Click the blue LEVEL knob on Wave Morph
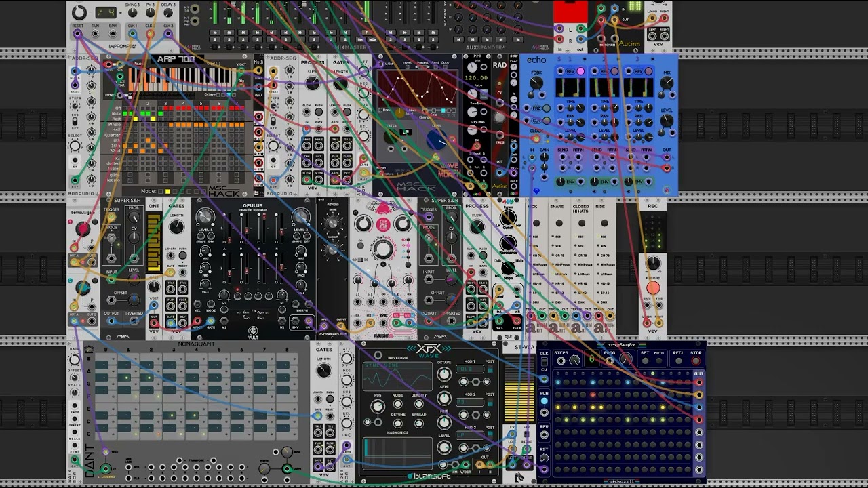Viewport: 868px width, 488px height. coord(437,140)
